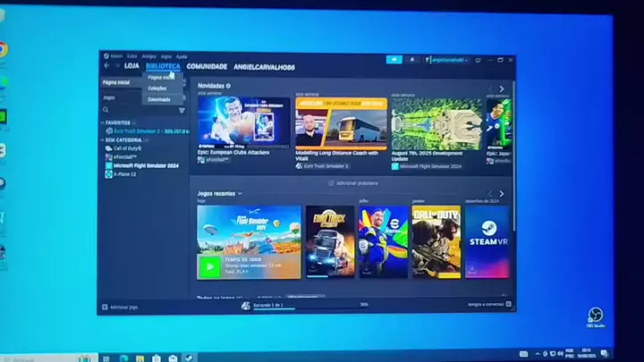Click the notifications bell icon
The width and height of the screenshot is (644, 362).
[412, 60]
